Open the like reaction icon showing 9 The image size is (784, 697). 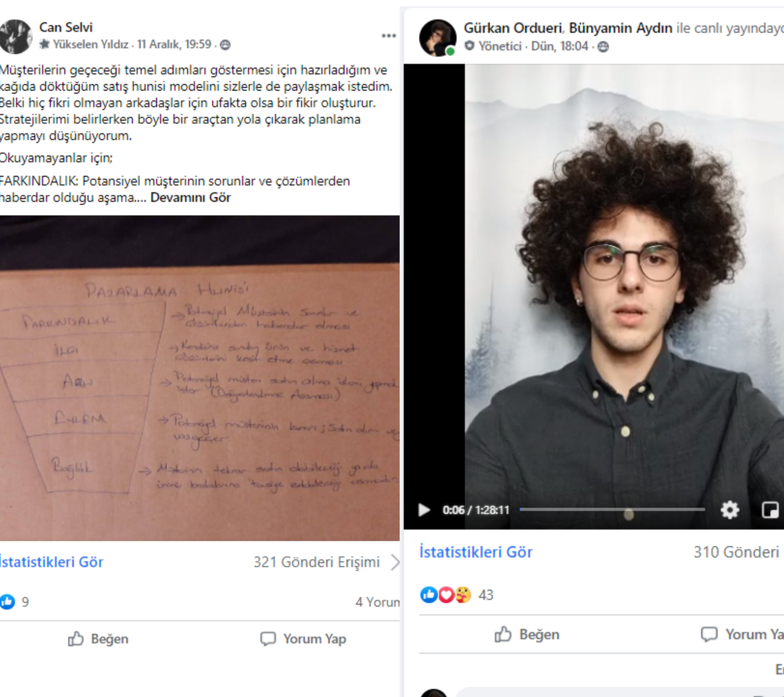click(7, 602)
